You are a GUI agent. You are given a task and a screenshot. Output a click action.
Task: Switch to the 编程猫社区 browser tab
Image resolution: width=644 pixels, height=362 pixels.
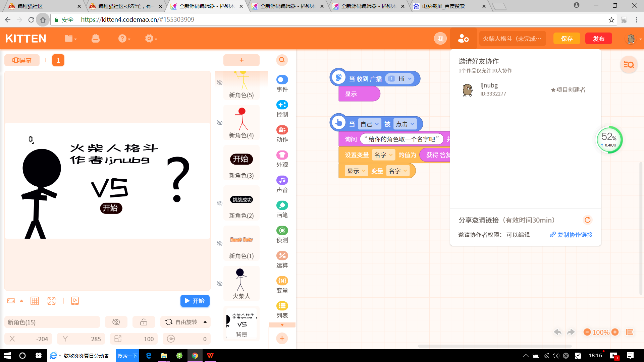pos(44,6)
